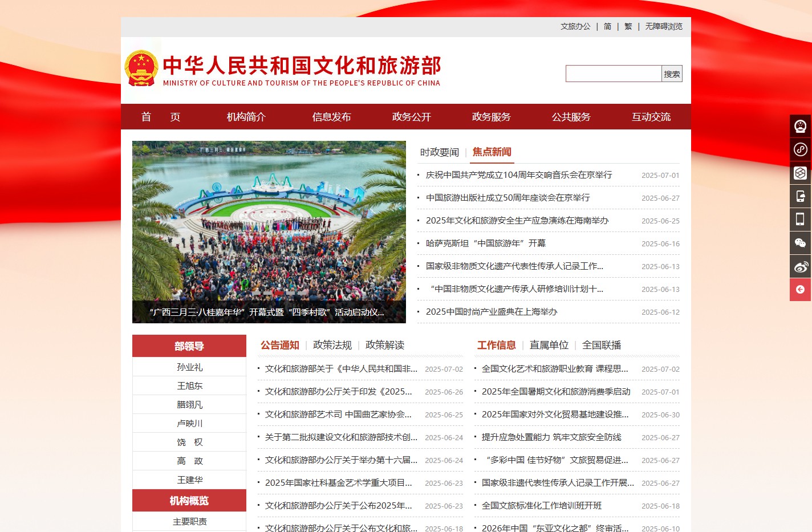Open news 哈萨克斯坦“中国旅游年”开幕

point(486,243)
